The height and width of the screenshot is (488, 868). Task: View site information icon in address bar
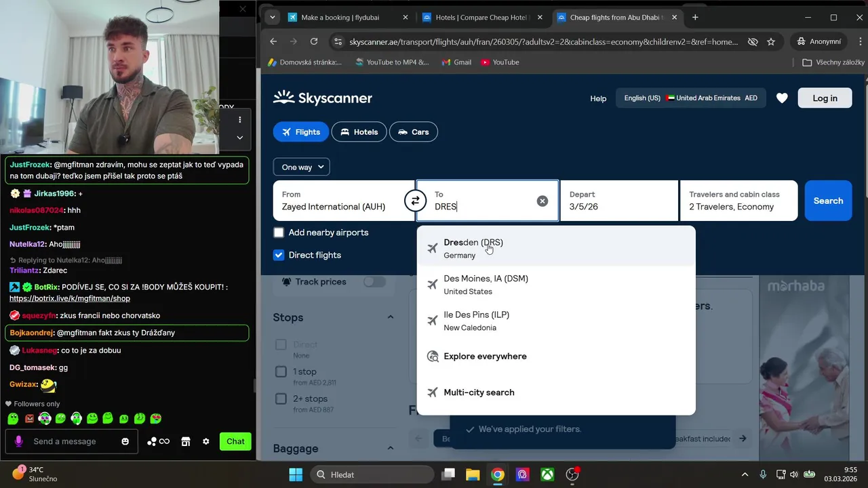(338, 41)
